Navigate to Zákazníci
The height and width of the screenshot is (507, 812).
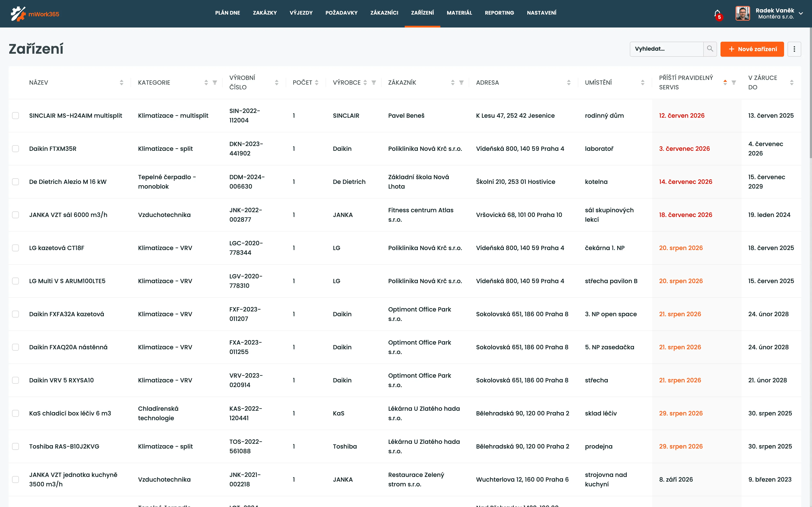coord(384,13)
